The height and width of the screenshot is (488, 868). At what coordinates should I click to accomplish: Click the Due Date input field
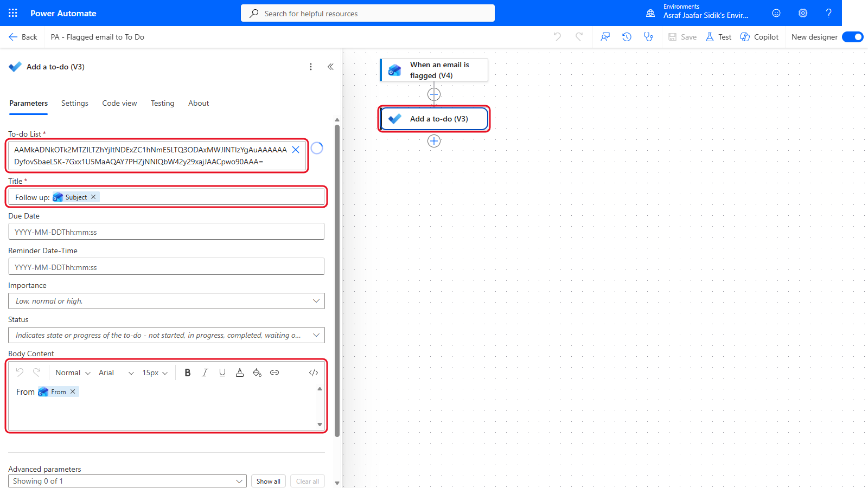(167, 232)
